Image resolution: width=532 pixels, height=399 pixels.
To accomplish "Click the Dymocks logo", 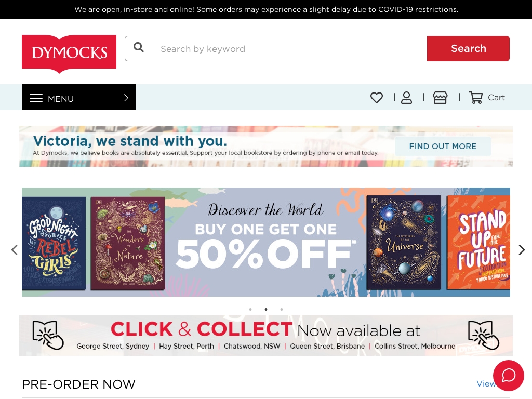I will click(69, 54).
